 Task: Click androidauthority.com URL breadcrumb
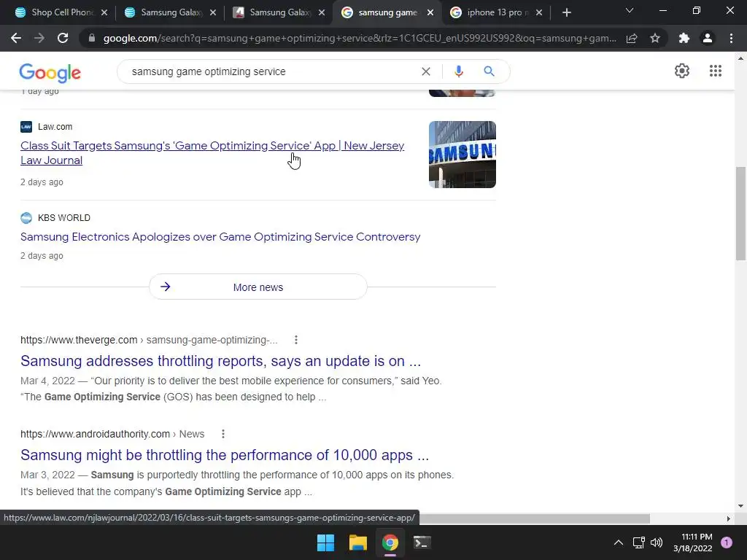112,434
